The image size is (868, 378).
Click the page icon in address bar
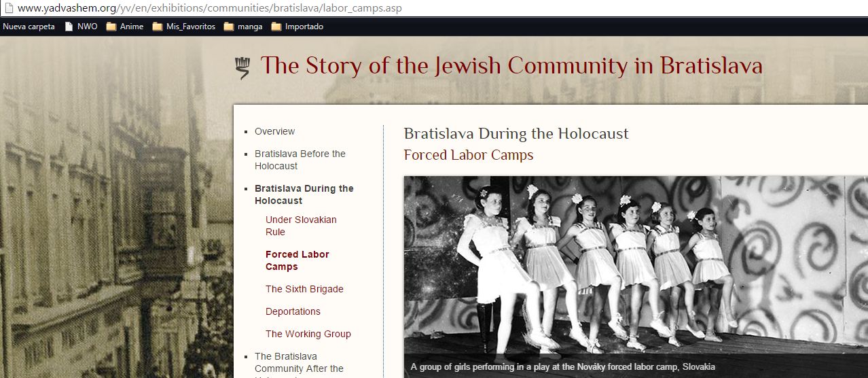pyautogui.click(x=7, y=8)
